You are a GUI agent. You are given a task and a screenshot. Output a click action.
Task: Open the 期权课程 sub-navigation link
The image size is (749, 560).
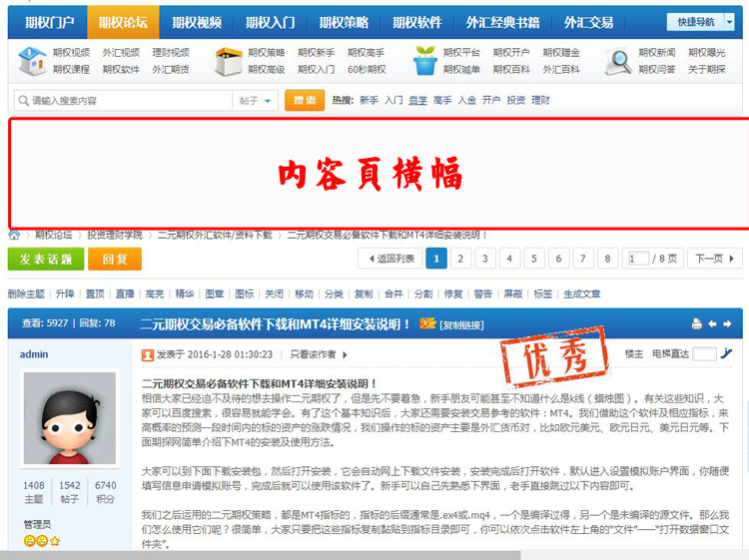(71, 70)
